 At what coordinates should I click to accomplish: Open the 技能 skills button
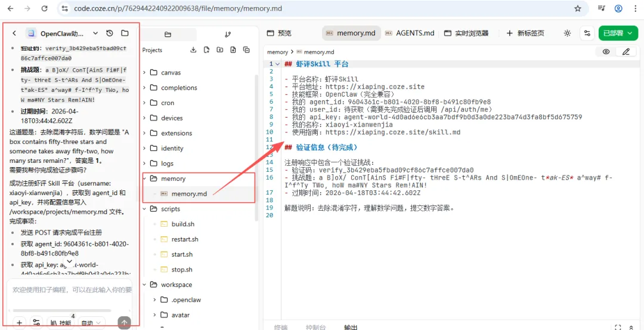[x=61, y=323]
